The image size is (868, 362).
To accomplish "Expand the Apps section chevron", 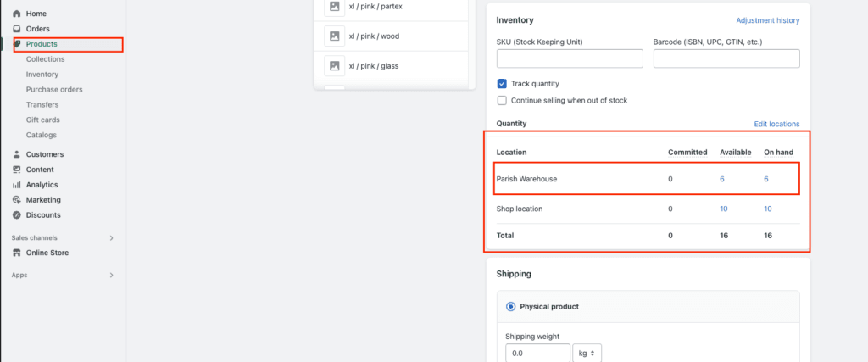I will coord(111,275).
